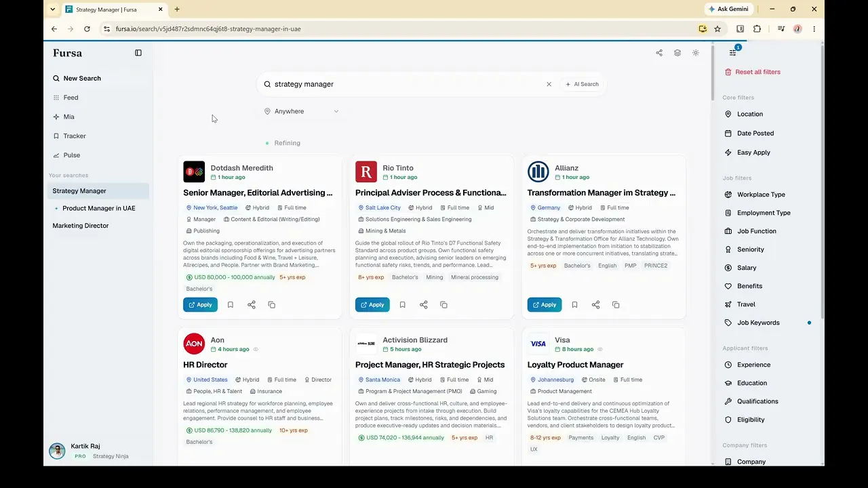Open the browser extensions puzzle icon
Image resolution: width=868 pixels, height=488 pixels.
(x=757, y=29)
